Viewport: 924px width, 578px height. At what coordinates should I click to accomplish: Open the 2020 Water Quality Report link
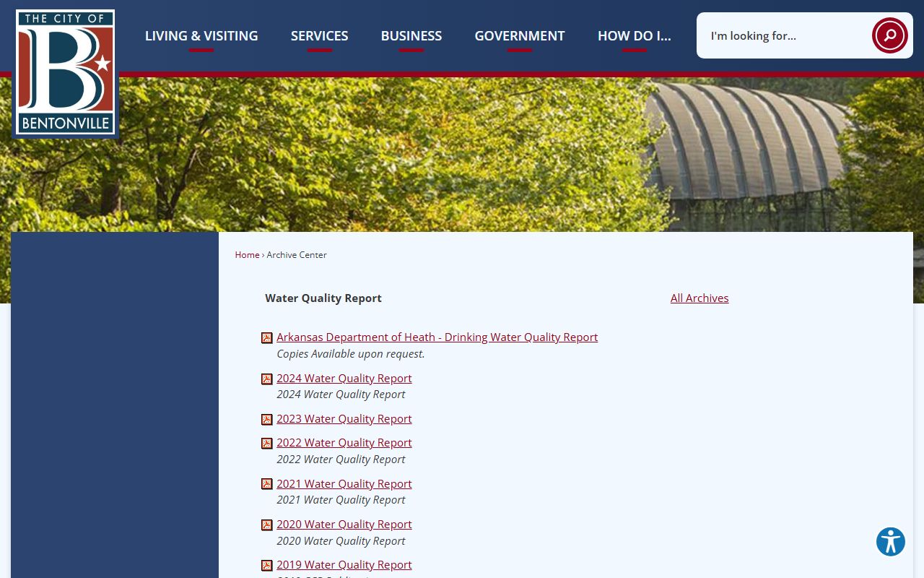coord(344,524)
